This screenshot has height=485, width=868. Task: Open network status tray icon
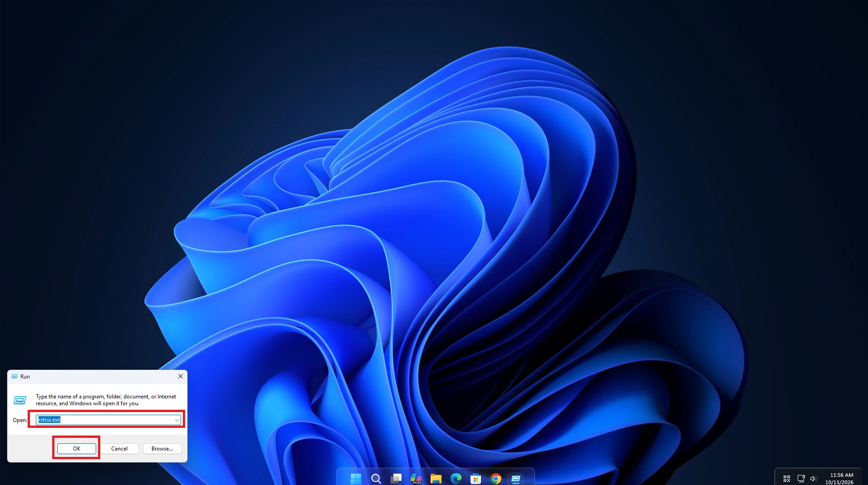click(x=801, y=479)
